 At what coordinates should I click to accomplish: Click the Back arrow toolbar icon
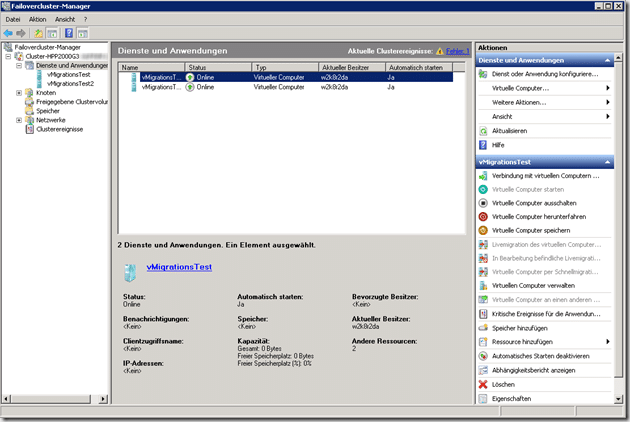point(8,33)
